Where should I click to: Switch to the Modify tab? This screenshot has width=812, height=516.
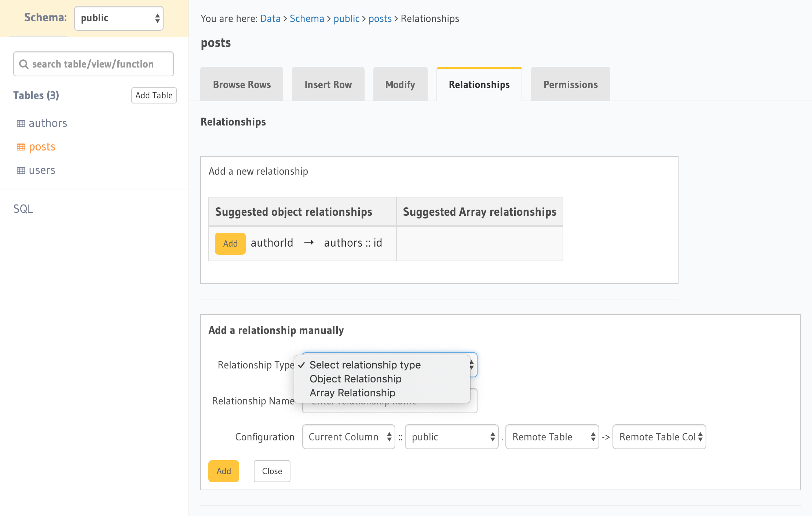coord(400,84)
